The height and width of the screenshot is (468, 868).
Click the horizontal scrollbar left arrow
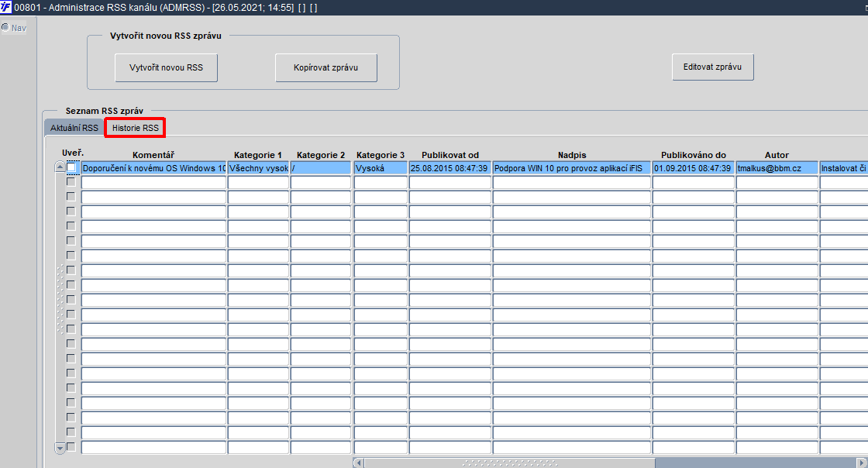(x=359, y=463)
